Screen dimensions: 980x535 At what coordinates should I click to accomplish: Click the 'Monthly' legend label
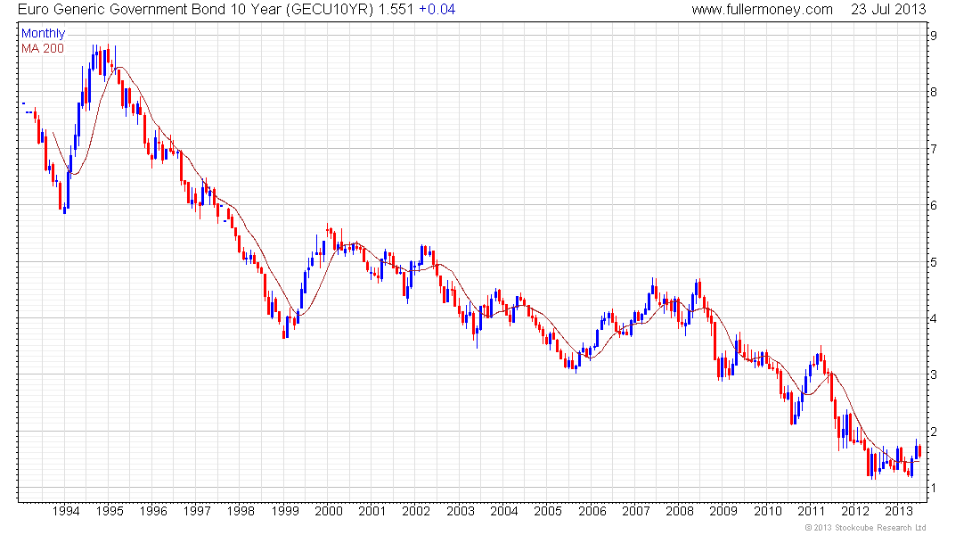pos(43,33)
